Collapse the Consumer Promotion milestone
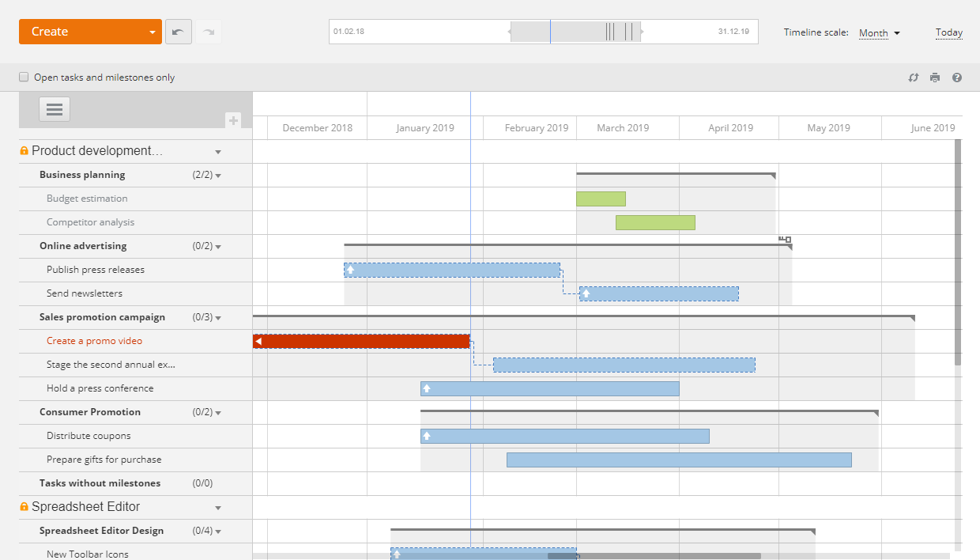Viewport: 980px width, 560px height. (x=218, y=413)
